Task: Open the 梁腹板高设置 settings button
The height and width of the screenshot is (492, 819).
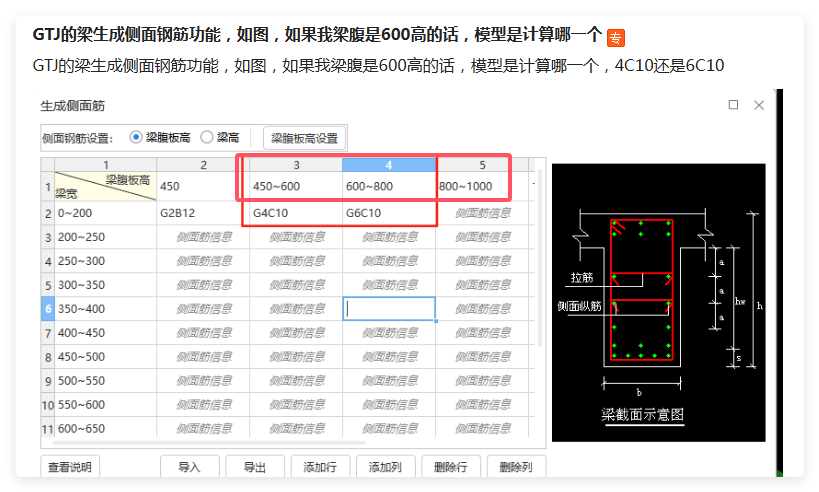Action: pos(305,138)
